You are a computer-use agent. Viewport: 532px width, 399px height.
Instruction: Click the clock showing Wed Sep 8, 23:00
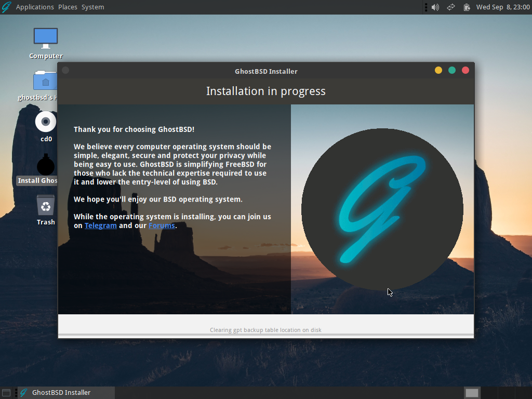point(503,7)
